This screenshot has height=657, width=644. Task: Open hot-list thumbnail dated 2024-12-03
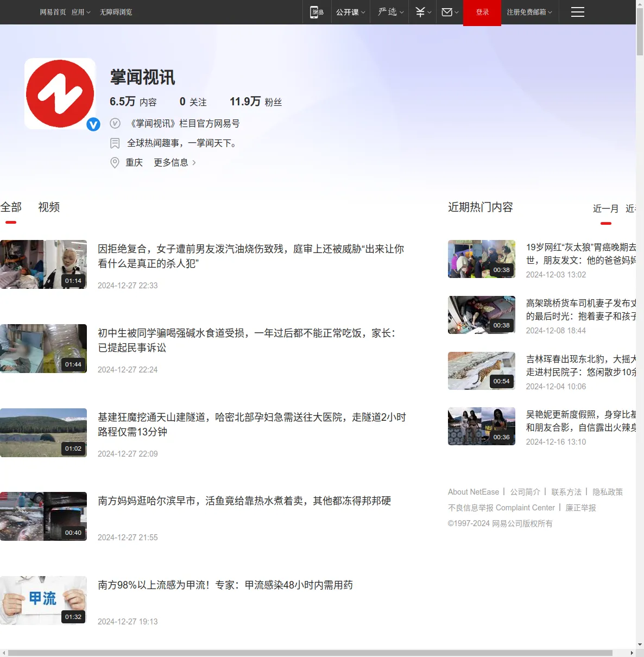tap(482, 259)
